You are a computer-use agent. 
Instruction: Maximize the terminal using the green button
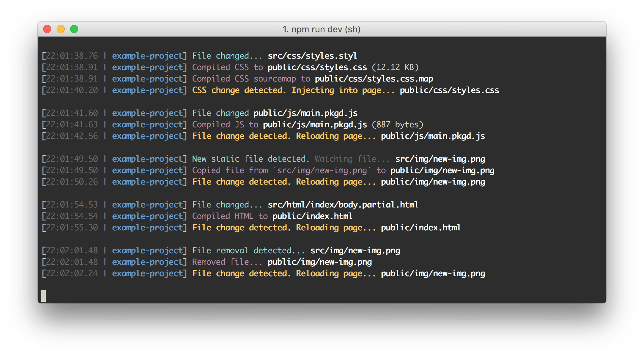[74, 29]
